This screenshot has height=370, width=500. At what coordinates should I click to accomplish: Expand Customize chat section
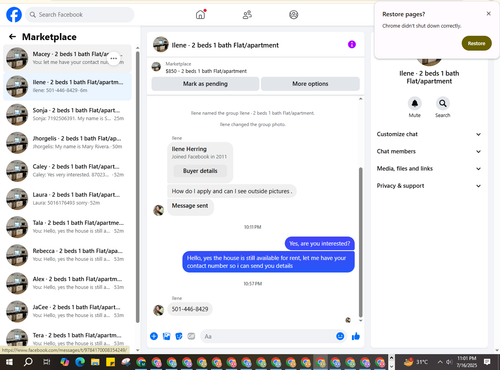(x=429, y=134)
